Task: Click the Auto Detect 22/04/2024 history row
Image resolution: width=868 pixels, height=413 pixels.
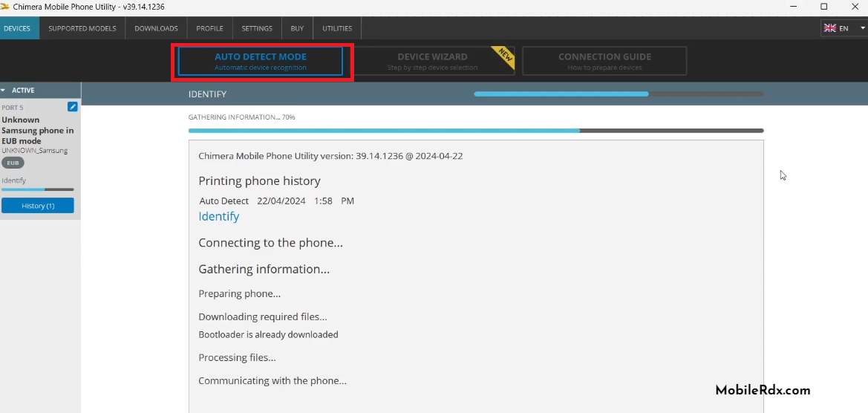Action: point(277,201)
